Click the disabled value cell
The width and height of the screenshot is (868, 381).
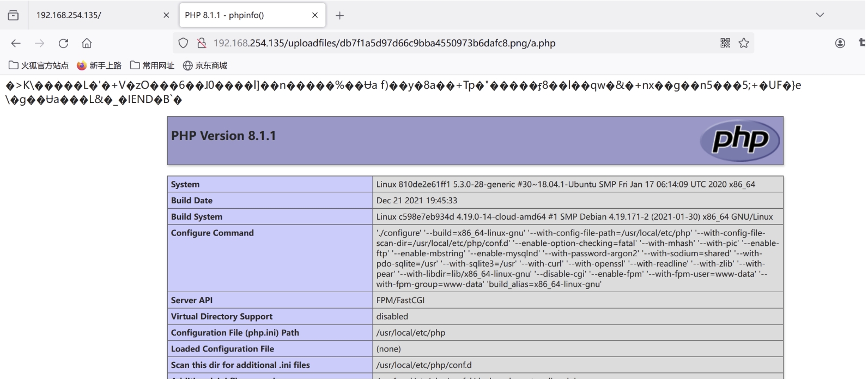(578, 316)
